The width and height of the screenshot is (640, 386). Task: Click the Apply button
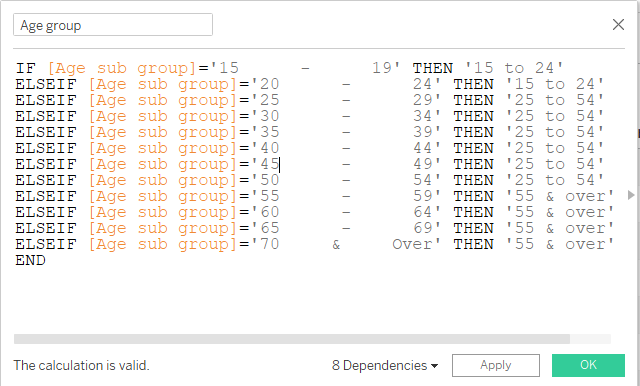click(496, 365)
